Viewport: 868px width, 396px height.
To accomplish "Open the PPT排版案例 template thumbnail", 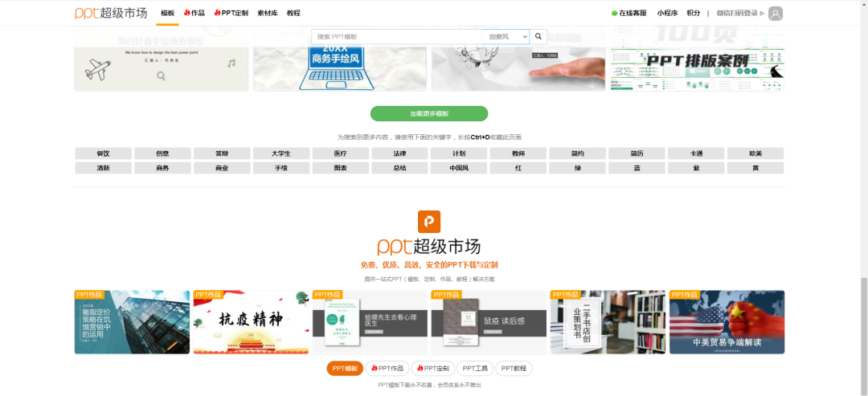I will [697, 59].
